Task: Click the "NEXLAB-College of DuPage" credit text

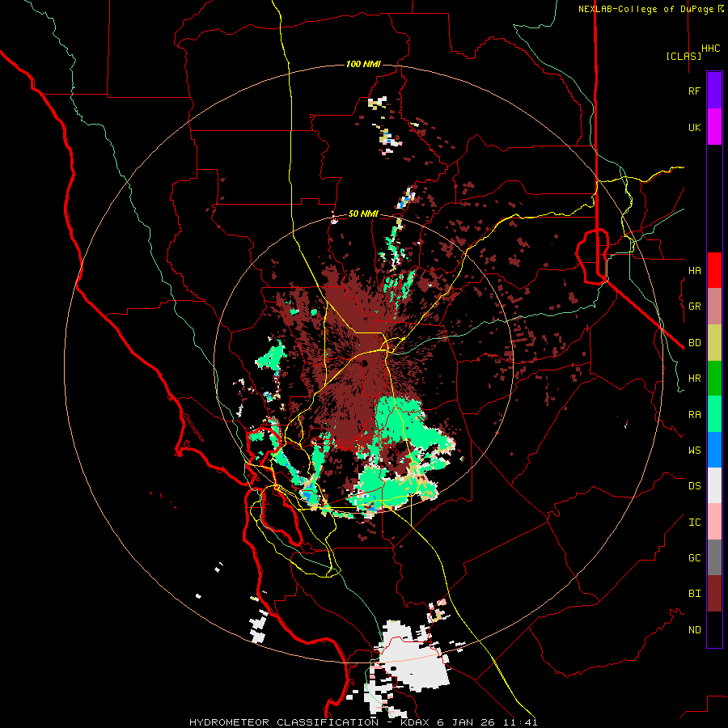Action: click(x=645, y=9)
